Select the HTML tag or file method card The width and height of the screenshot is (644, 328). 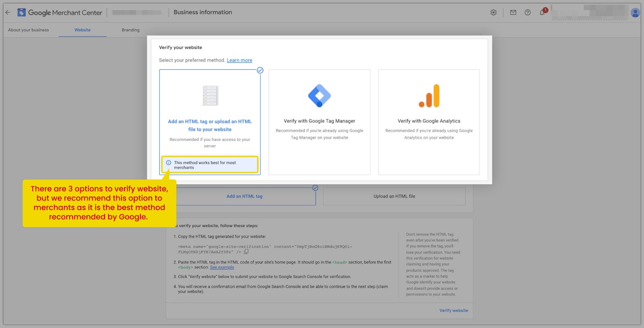(x=210, y=122)
